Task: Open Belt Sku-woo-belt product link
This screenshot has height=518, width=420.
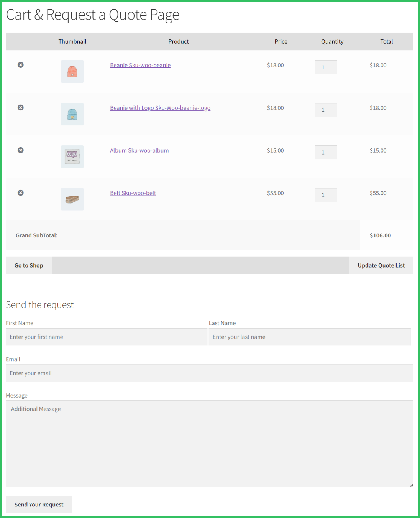Action: (x=133, y=193)
